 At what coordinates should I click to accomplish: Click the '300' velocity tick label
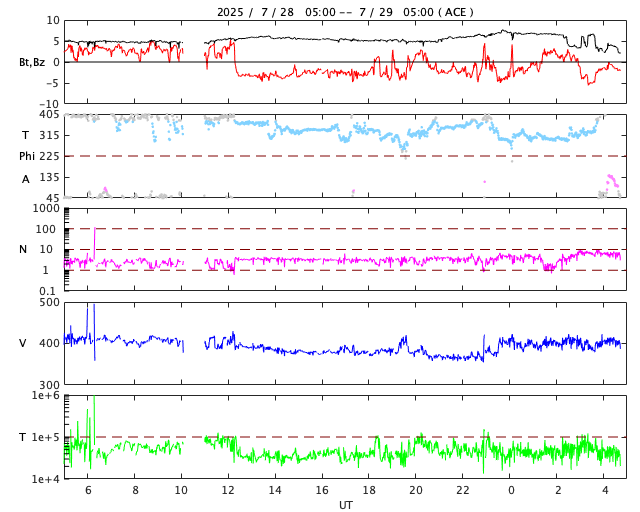pyautogui.click(x=49, y=385)
